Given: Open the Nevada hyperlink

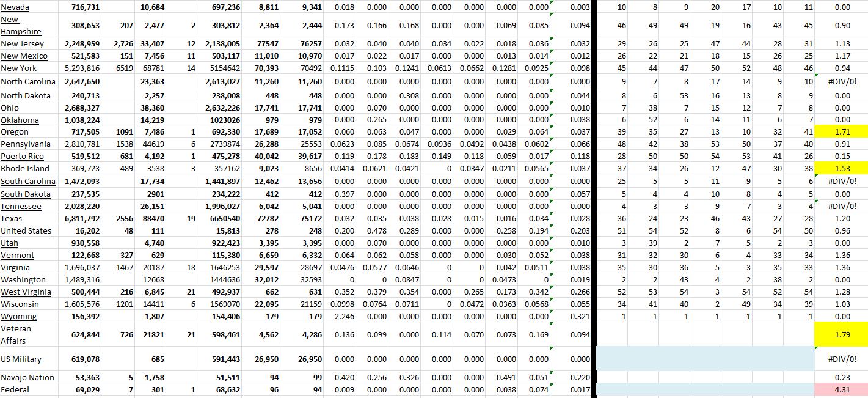Looking at the screenshot, I should (x=14, y=7).
